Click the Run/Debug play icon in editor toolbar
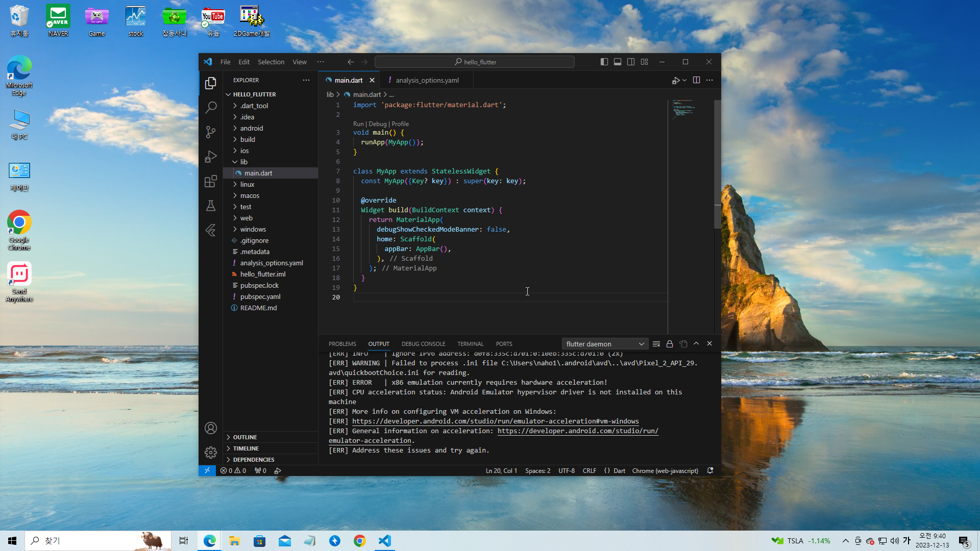The height and width of the screenshot is (551, 980). (x=676, y=80)
